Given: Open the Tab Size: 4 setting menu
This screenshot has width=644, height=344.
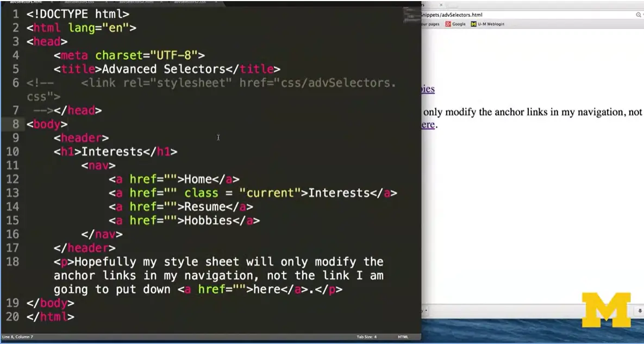Looking at the screenshot, I should coord(367,337).
